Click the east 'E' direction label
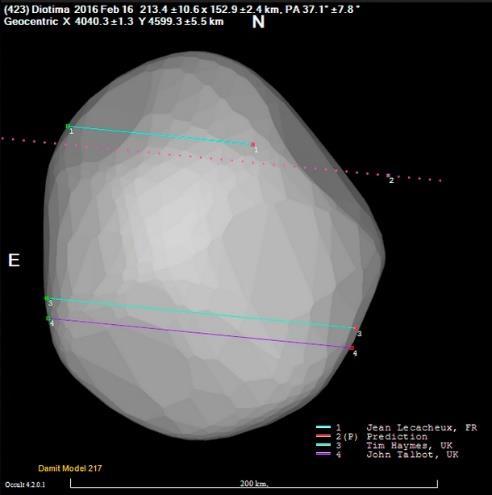Image resolution: width=492 pixels, height=495 pixels. [x=14, y=260]
